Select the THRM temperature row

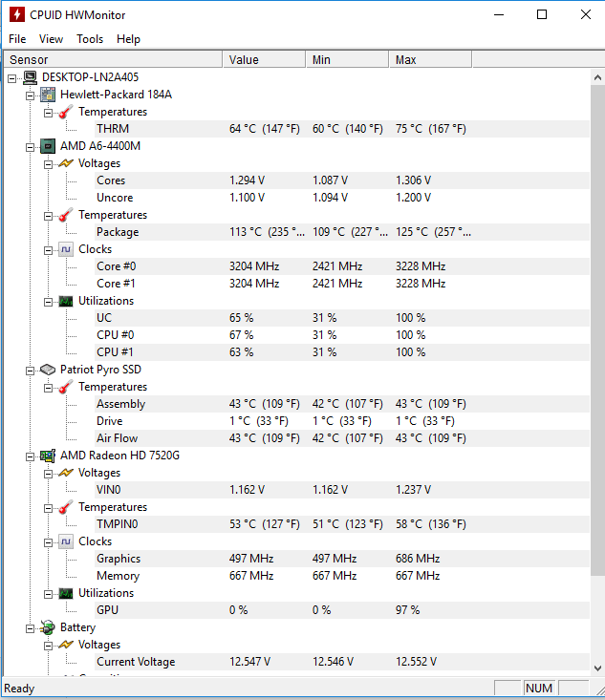(342, 129)
